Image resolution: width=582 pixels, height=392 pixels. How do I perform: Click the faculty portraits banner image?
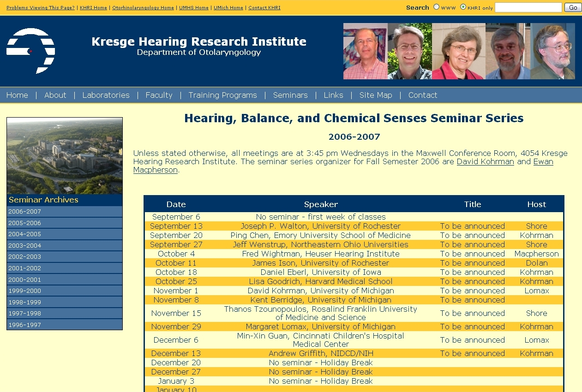click(459, 51)
